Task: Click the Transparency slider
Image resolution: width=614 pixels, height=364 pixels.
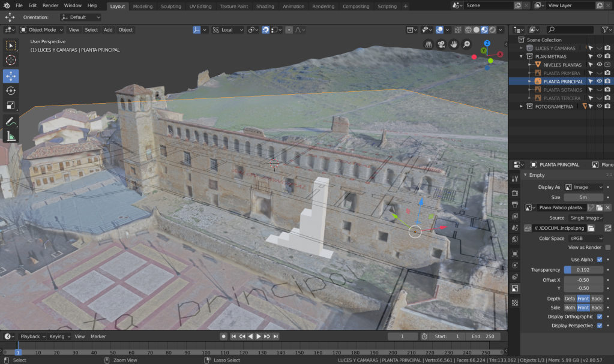Action: 583,270
